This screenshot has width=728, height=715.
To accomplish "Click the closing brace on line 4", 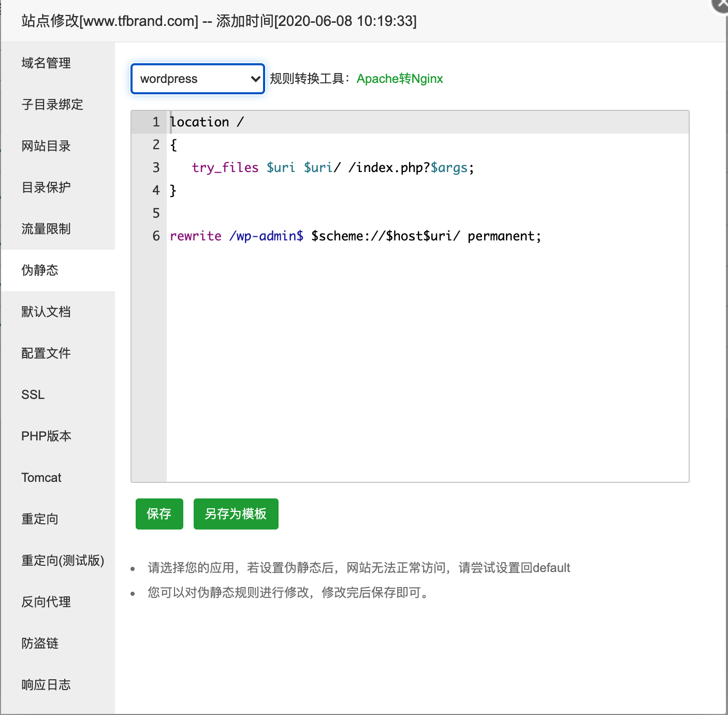I will pyautogui.click(x=173, y=191).
